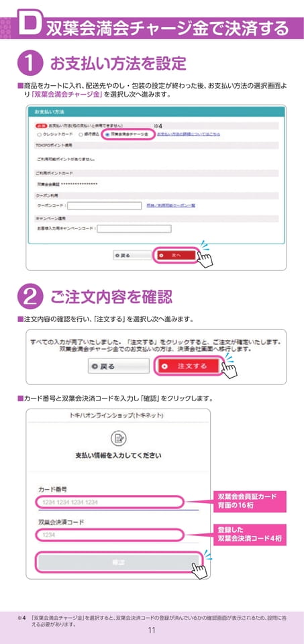Screen dimensions: 304x644
Task: Click the red 次へ button
Action: pyautogui.click(x=176, y=256)
